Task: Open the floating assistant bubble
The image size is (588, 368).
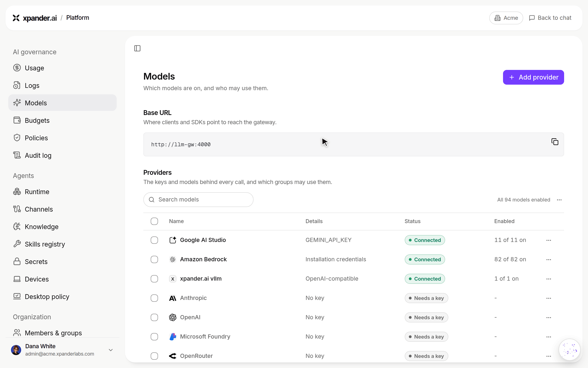Action: (569, 350)
